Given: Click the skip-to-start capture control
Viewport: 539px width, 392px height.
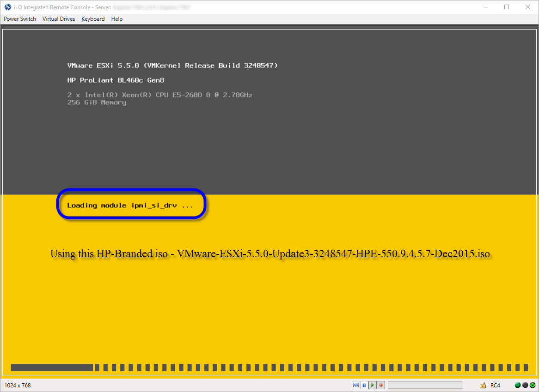Looking at the screenshot, I should (x=356, y=385).
